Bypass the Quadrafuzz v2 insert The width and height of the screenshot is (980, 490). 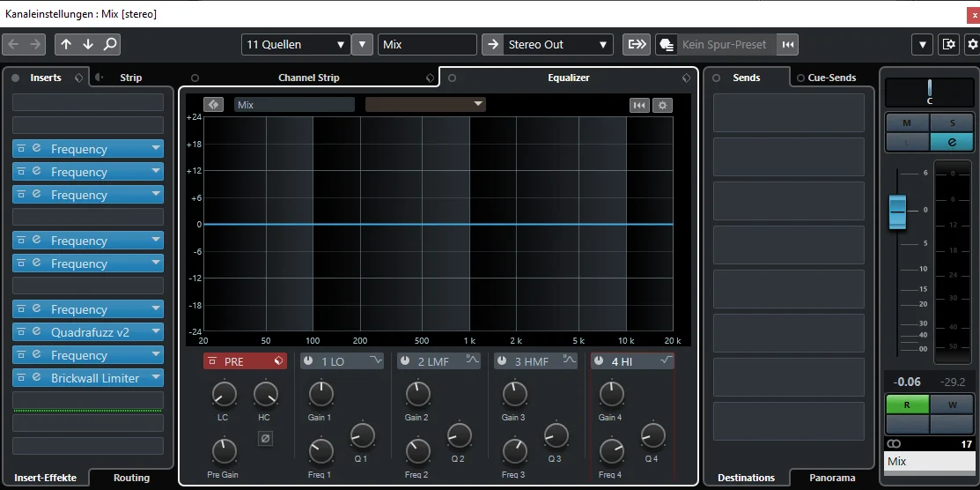[20, 331]
